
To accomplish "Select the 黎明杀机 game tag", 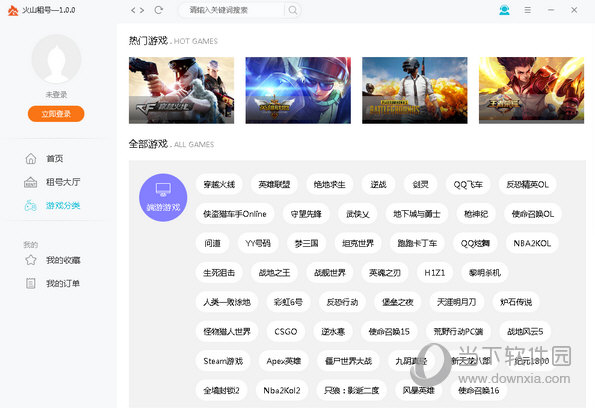I will (x=485, y=273).
